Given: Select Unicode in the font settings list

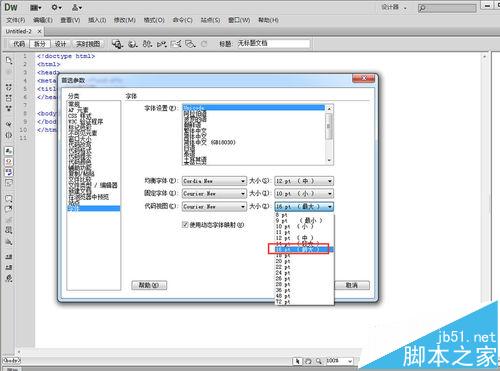Looking at the screenshot, I should [x=253, y=108].
